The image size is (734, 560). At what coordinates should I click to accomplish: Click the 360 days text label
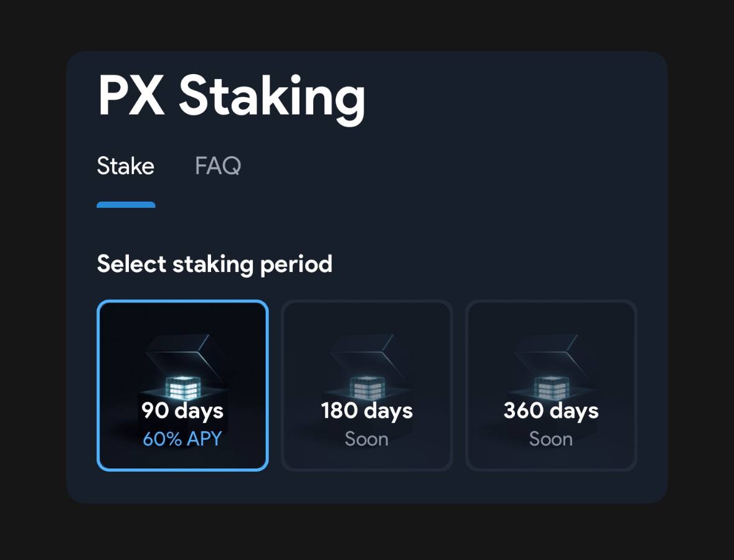(551, 411)
